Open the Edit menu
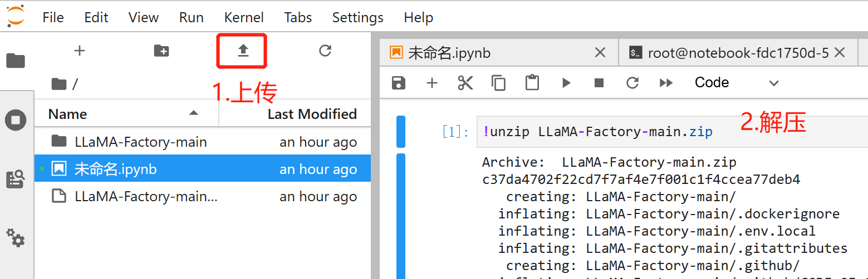Screen dimensions: 868x279 [x=96, y=18]
